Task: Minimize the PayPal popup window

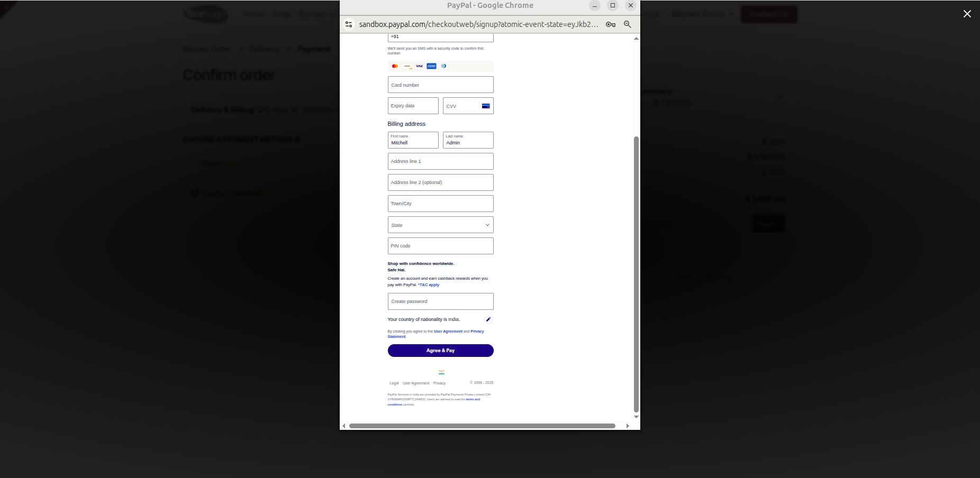Action: 595,5
